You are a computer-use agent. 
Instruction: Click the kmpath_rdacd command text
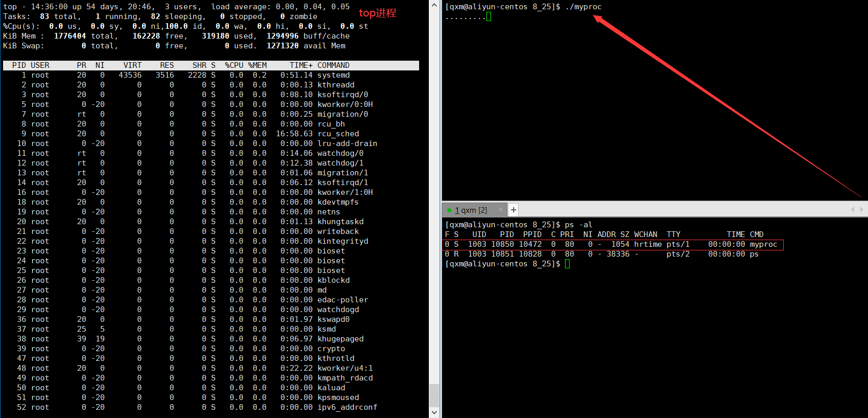[345, 378]
